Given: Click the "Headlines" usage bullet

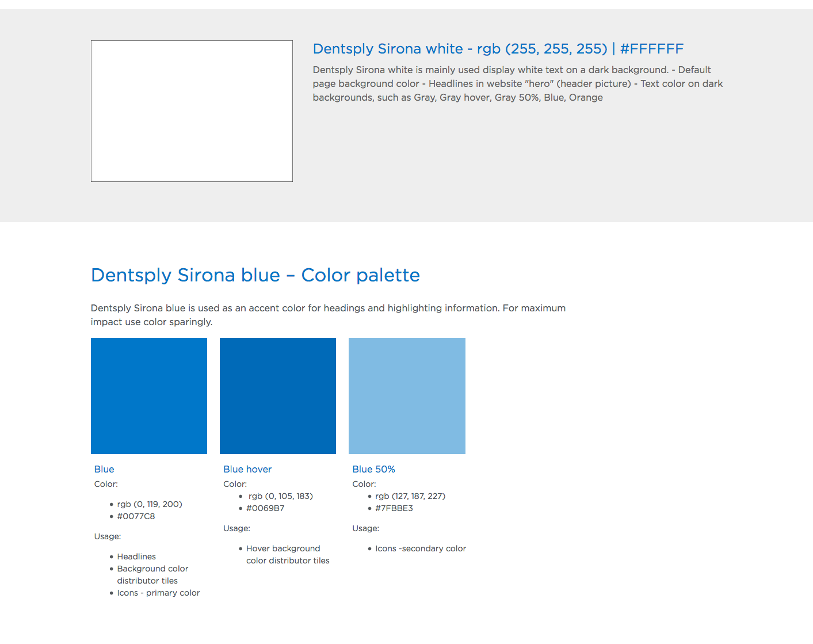Looking at the screenshot, I should pyautogui.click(x=136, y=557).
